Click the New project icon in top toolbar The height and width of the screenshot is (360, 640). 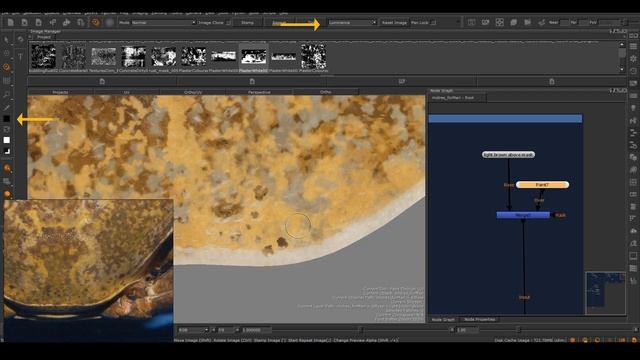point(11,22)
